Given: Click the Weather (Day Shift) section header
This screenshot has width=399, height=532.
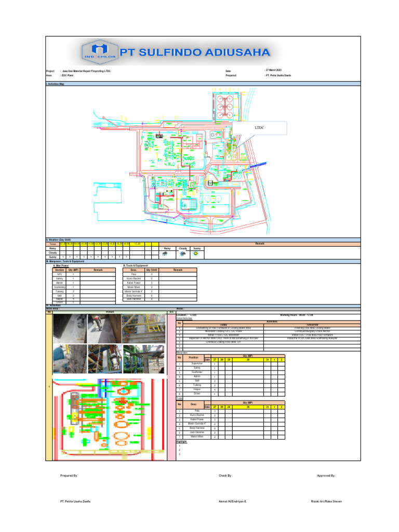Looking at the screenshot, I should 203,240.
